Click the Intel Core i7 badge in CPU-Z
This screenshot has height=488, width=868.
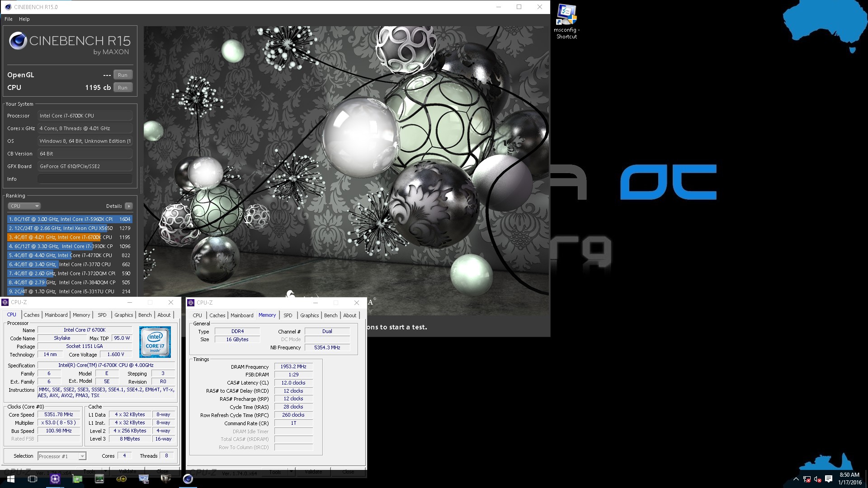point(155,342)
